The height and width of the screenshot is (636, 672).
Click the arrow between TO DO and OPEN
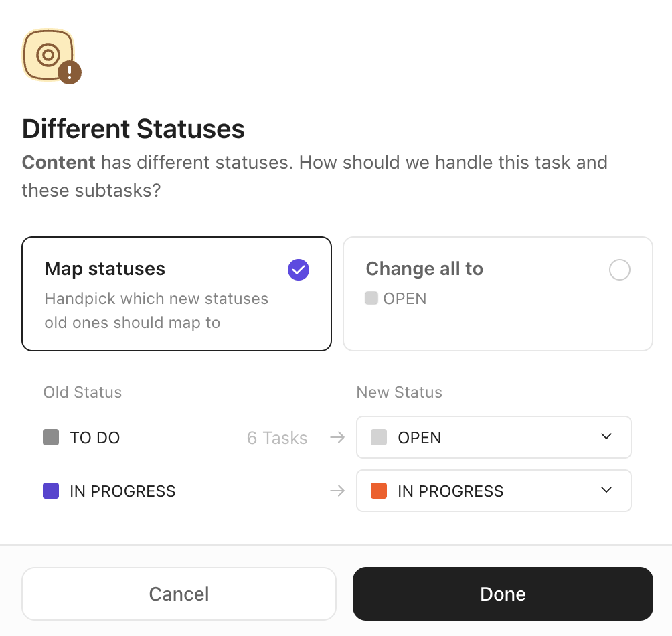337,437
